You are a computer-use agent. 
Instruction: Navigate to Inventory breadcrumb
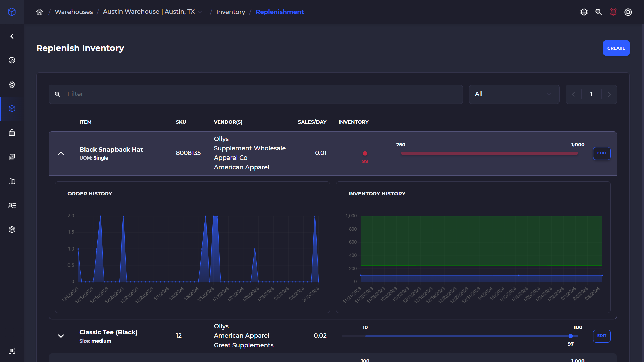coord(231,12)
